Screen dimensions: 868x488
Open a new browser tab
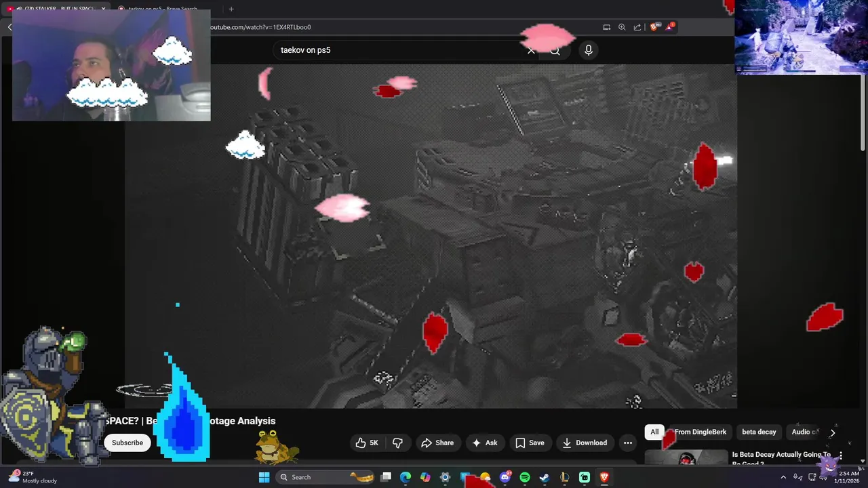click(x=231, y=9)
